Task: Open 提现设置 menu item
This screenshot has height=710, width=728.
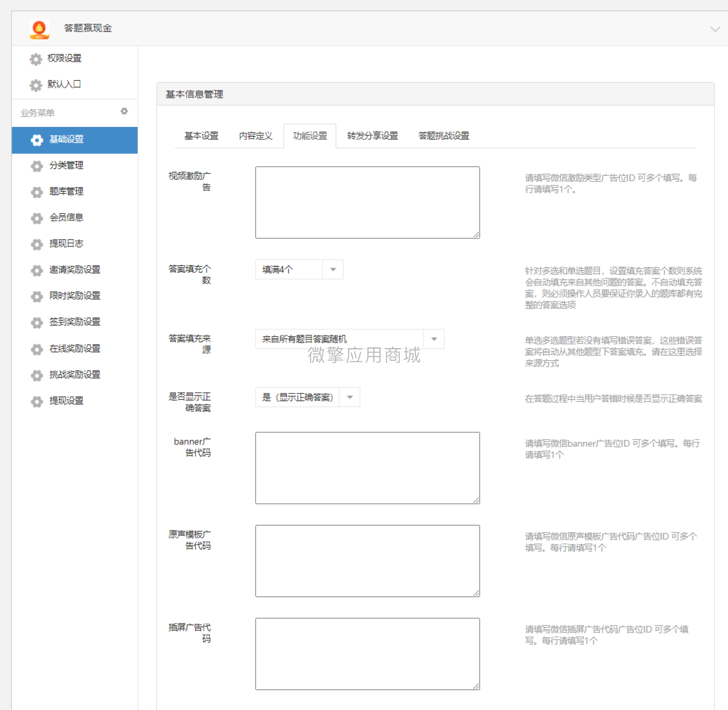Action: pyautogui.click(x=67, y=401)
